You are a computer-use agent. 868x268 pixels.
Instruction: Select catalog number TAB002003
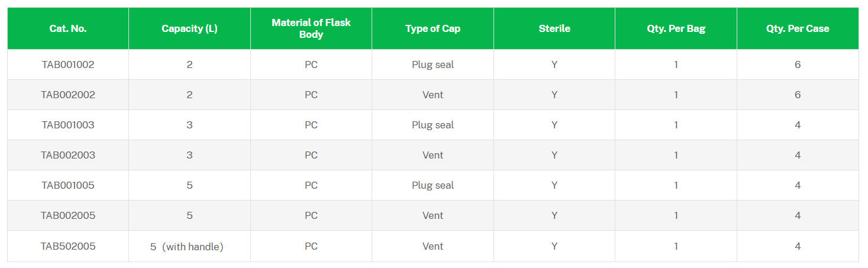click(68, 155)
